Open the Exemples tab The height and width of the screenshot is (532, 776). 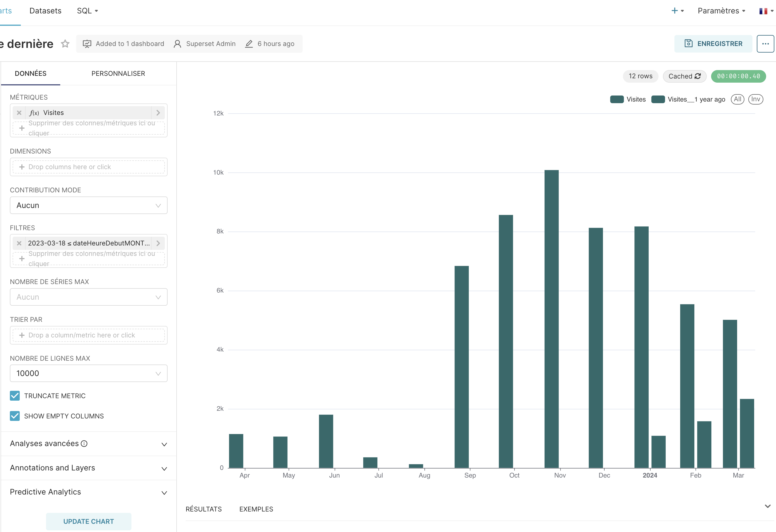(x=256, y=509)
